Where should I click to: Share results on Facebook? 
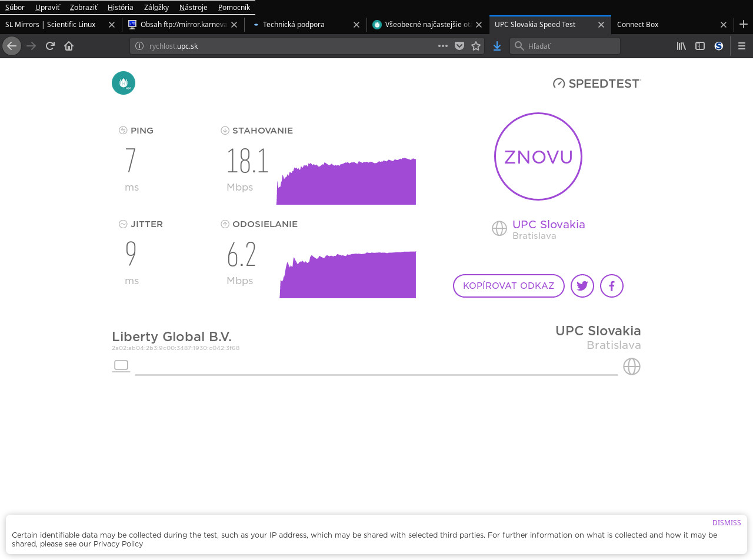click(x=612, y=286)
